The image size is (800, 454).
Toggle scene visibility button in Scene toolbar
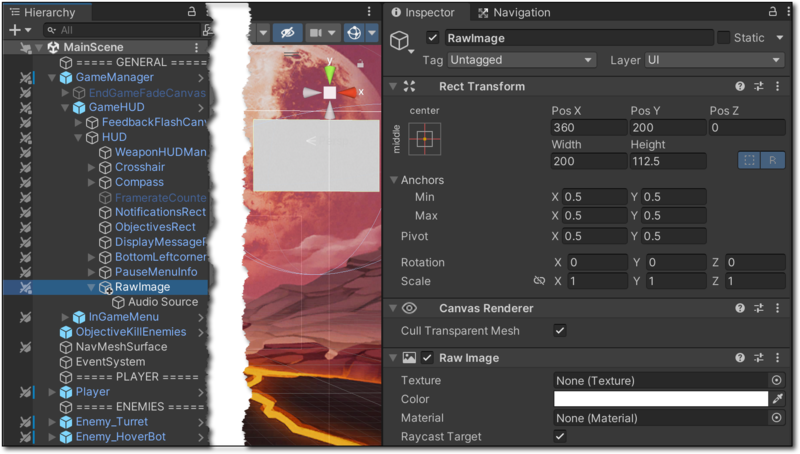(x=288, y=33)
